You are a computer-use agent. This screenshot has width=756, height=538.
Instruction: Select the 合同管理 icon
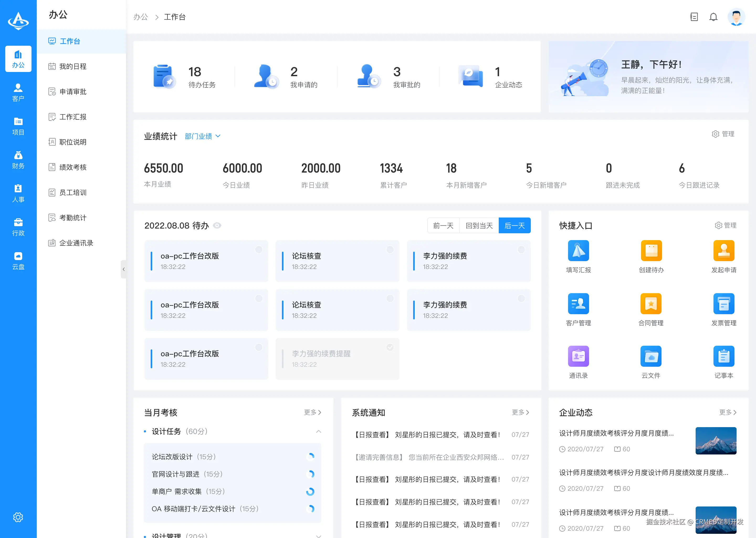[651, 303]
